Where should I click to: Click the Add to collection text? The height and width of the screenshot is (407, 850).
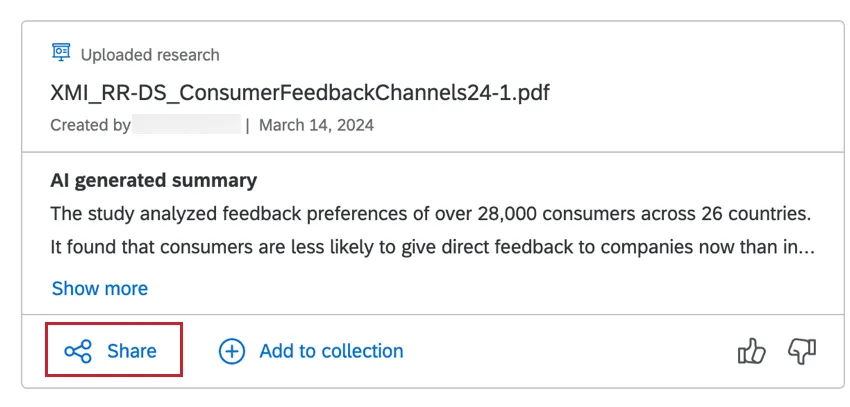(x=331, y=351)
